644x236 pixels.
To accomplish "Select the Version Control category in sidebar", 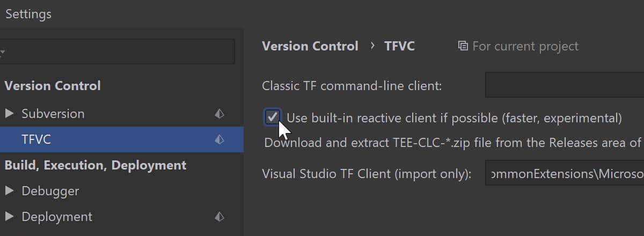I will click(x=53, y=86).
